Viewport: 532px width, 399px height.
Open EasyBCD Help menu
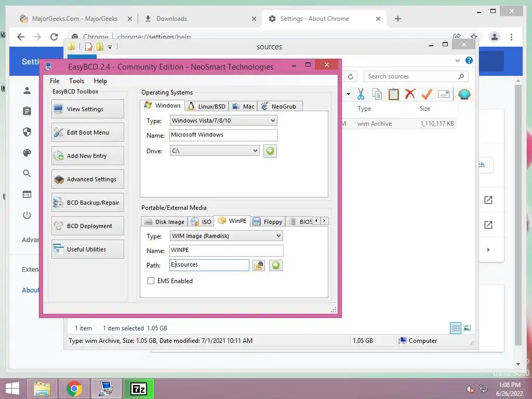(x=100, y=81)
